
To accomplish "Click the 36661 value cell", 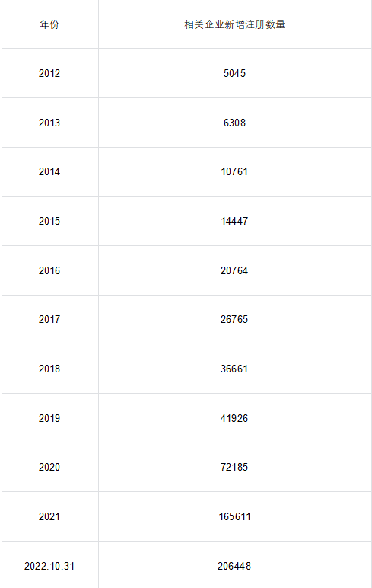I will [x=235, y=369].
